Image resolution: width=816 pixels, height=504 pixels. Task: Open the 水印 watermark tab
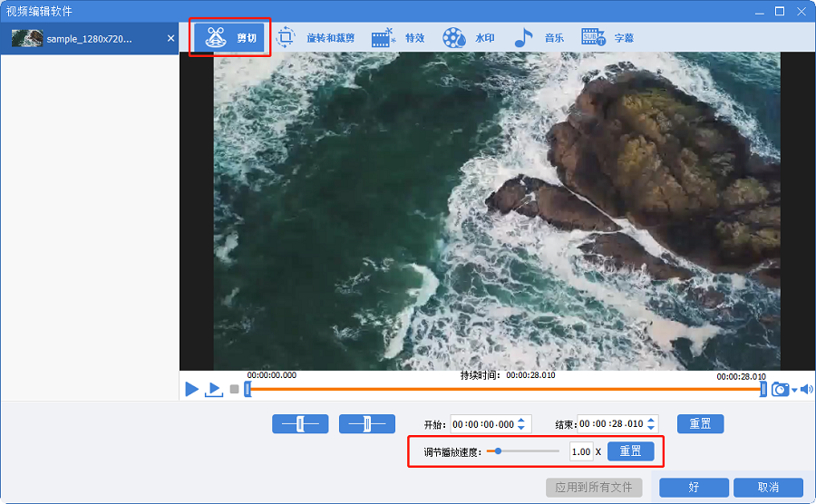coord(469,38)
